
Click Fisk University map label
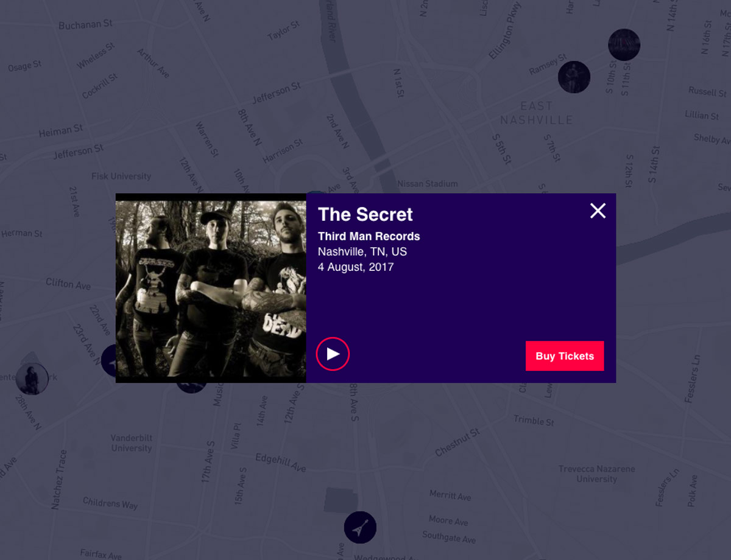coord(121,176)
